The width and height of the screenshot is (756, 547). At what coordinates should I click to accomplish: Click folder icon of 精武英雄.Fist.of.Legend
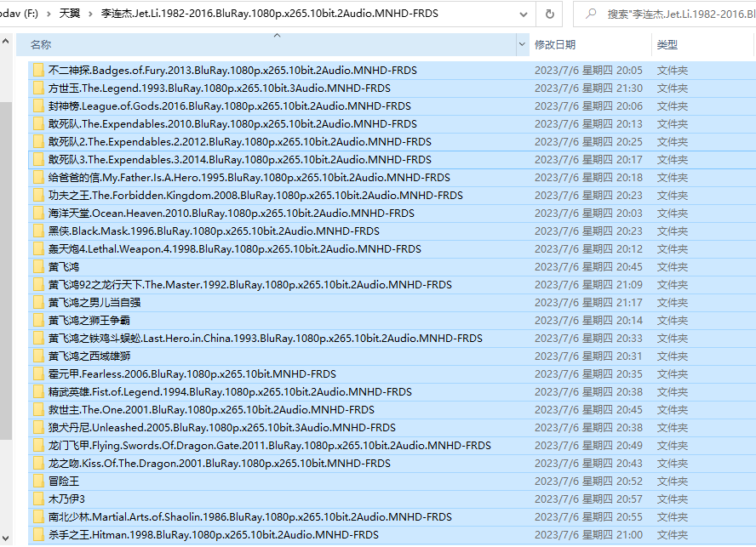38,392
